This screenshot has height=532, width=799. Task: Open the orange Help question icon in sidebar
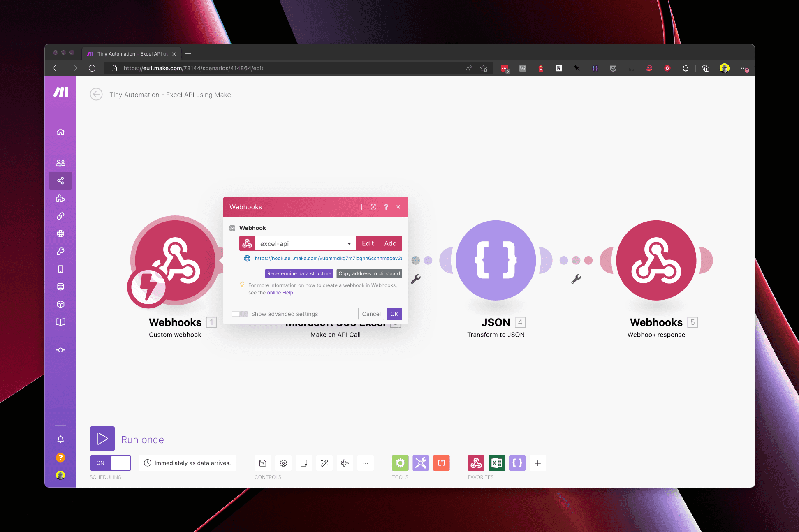[60, 458]
